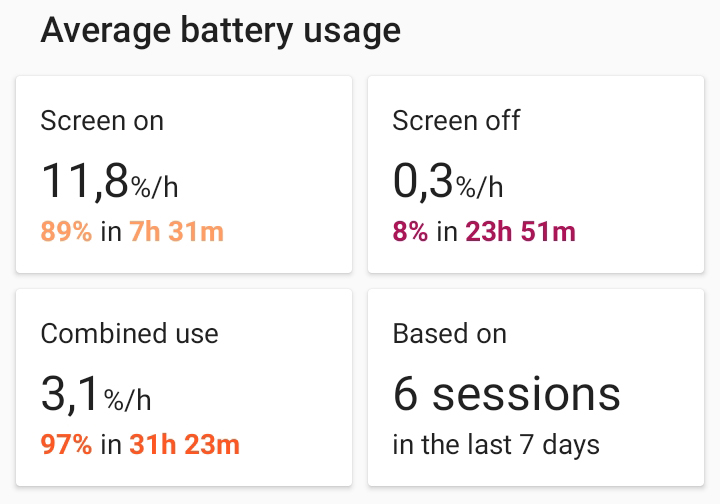This screenshot has height=504, width=720.
Task: Click the Based on label
Action: 449,333
